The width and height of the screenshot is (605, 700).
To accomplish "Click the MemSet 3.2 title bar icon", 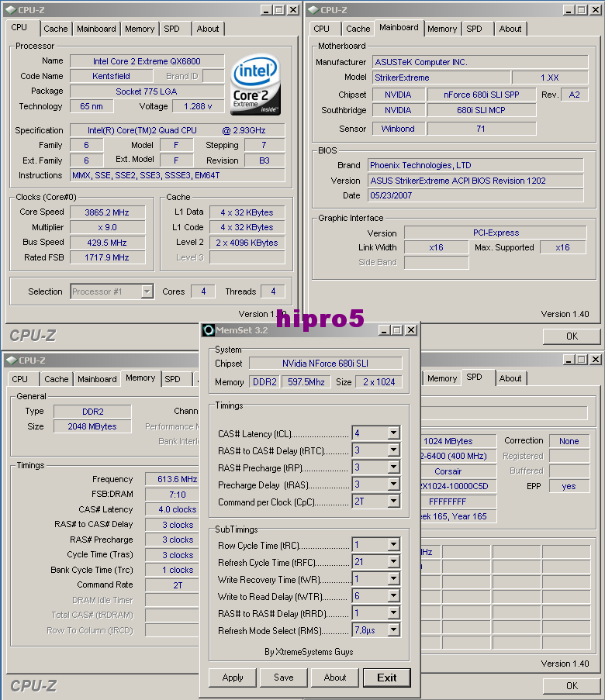I will 208,330.
